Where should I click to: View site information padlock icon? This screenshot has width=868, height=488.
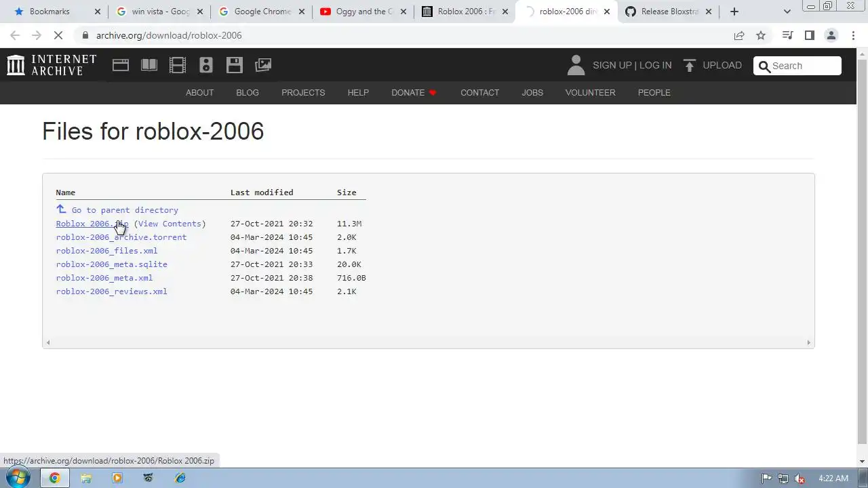tap(85, 35)
